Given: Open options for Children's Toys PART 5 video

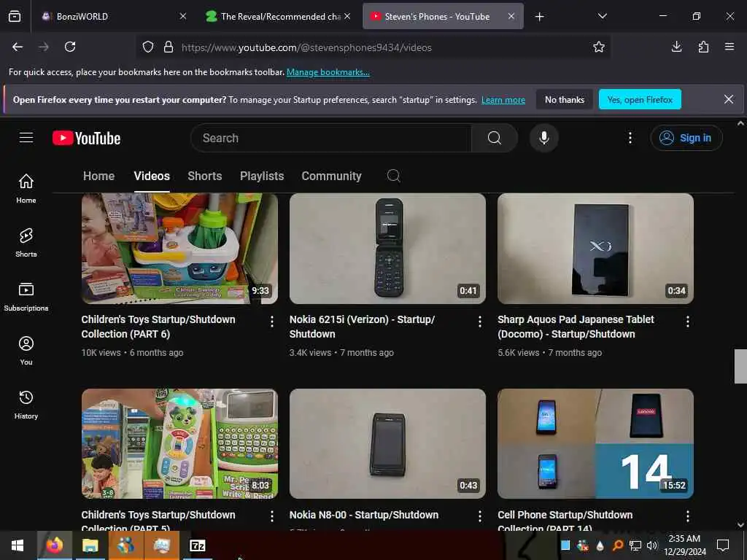Looking at the screenshot, I should pos(271,516).
